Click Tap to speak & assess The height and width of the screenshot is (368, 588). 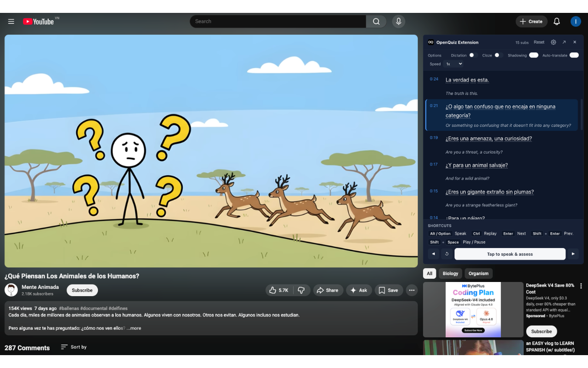click(x=510, y=254)
